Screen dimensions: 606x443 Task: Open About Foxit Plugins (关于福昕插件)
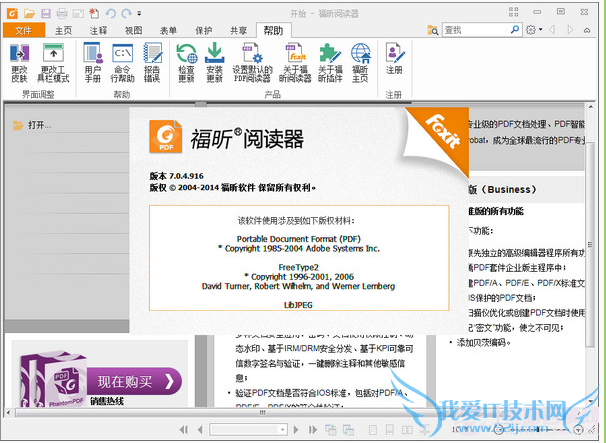click(x=332, y=60)
